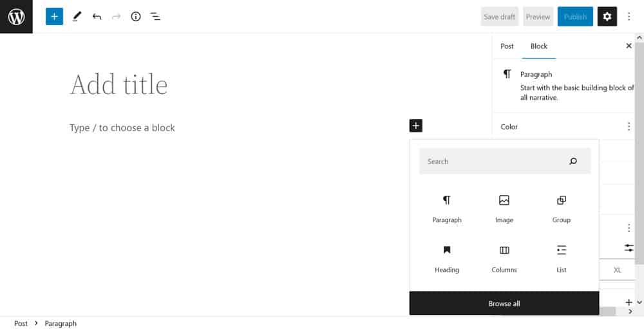Click the WordPress logo icon
The height and width of the screenshot is (329, 644).
click(x=16, y=17)
